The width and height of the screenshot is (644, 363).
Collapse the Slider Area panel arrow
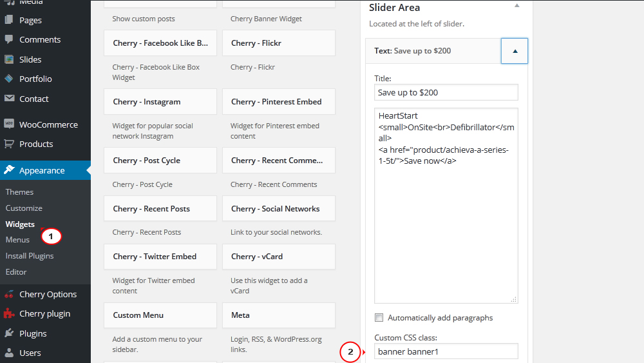(516, 6)
